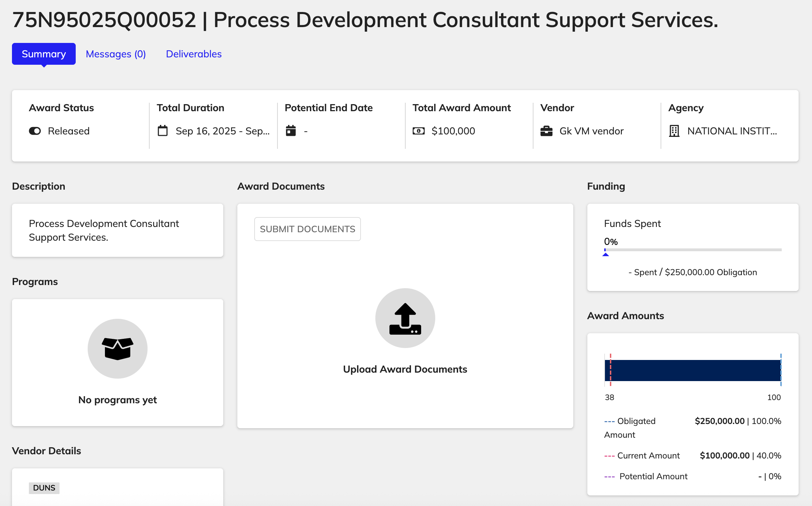Switch to the Messages (0) tab
812x506 pixels.
tap(116, 54)
